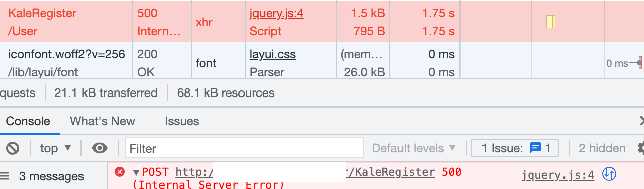Switch to the Issues tab
The height and width of the screenshot is (189, 644).
point(182,121)
